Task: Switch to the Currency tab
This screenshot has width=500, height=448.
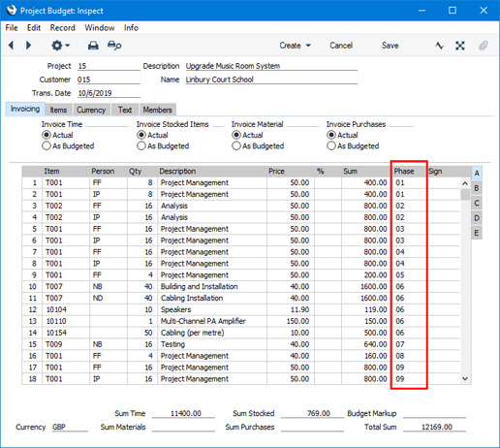Action: point(91,110)
